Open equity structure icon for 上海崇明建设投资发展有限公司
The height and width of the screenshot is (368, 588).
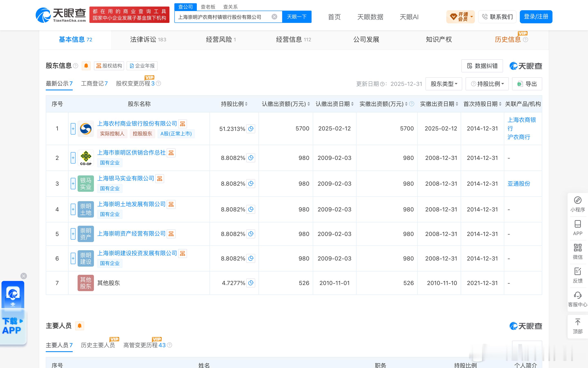tap(183, 254)
